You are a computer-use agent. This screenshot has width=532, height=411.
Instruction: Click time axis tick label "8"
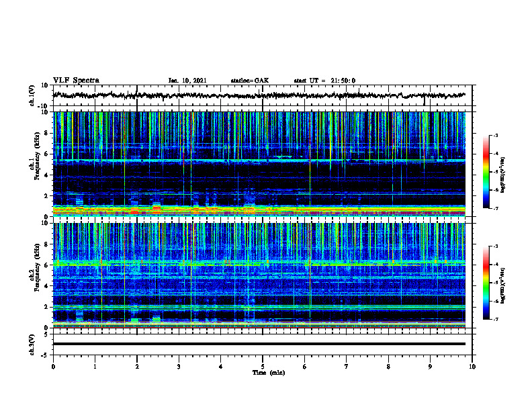(388, 367)
